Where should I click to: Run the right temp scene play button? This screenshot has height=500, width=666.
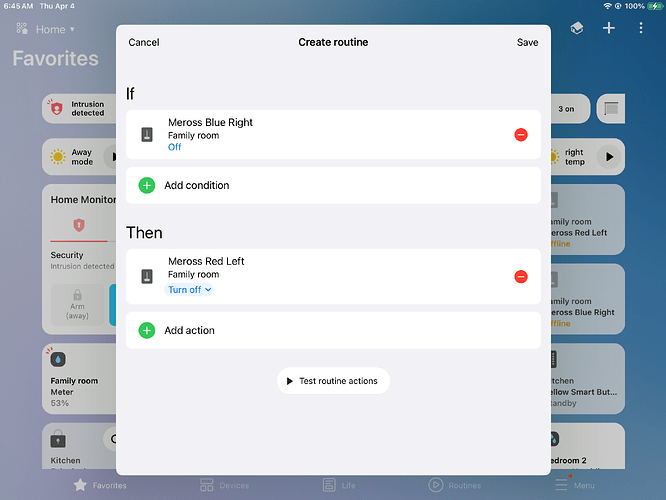(609, 157)
